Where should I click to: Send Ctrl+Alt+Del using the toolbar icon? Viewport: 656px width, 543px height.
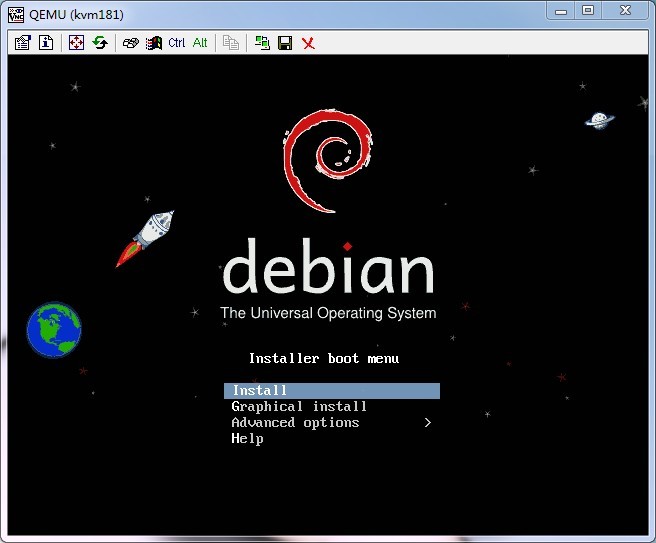[x=130, y=42]
